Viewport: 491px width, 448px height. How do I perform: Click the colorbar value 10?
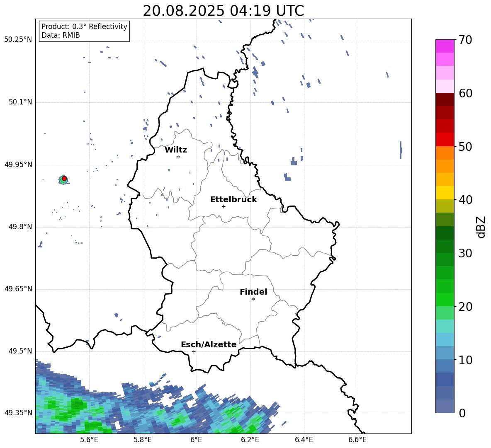coord(466,360)
